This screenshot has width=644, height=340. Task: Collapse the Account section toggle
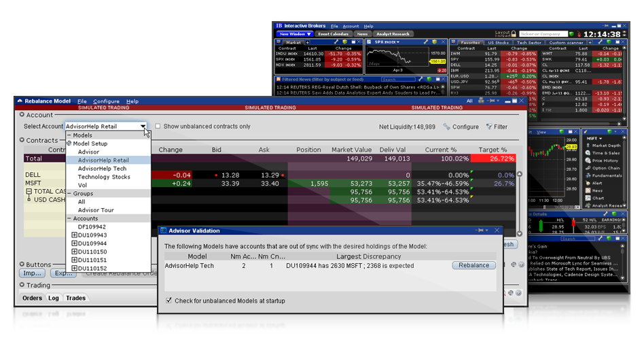tap(22, 115)
